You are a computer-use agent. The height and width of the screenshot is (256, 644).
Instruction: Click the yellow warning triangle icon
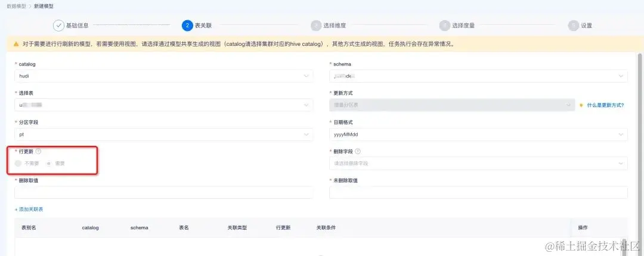click(x=16, y=43)
